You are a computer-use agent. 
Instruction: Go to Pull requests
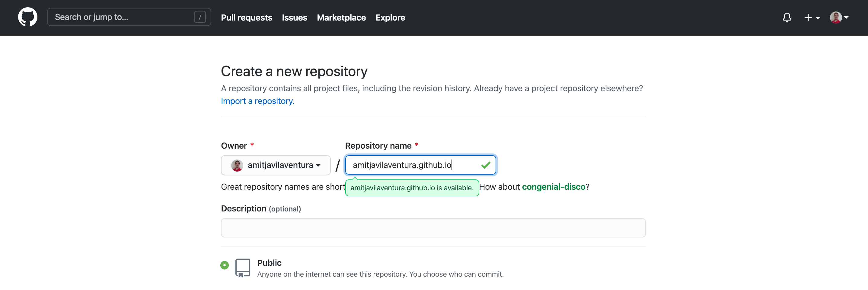pyautogui.click(x=246, y=18)
